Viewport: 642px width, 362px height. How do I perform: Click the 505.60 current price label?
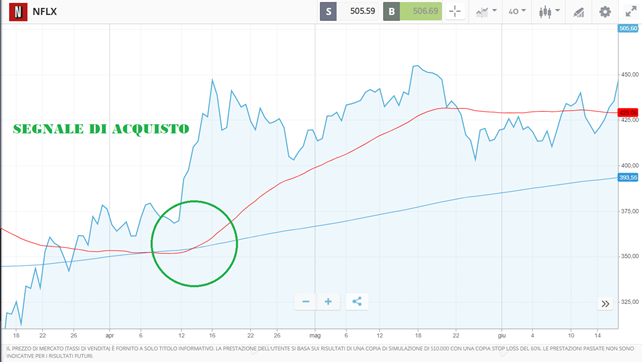(x=628, y=28)
